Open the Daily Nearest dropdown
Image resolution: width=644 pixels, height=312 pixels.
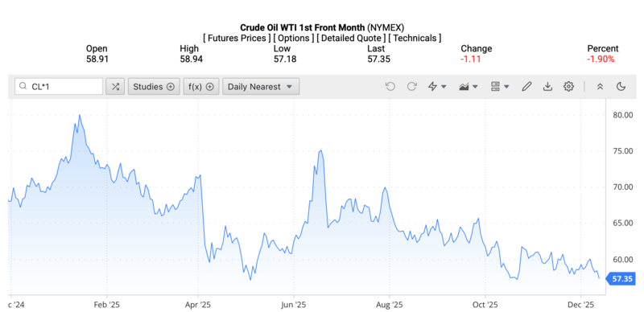[261, 87]
